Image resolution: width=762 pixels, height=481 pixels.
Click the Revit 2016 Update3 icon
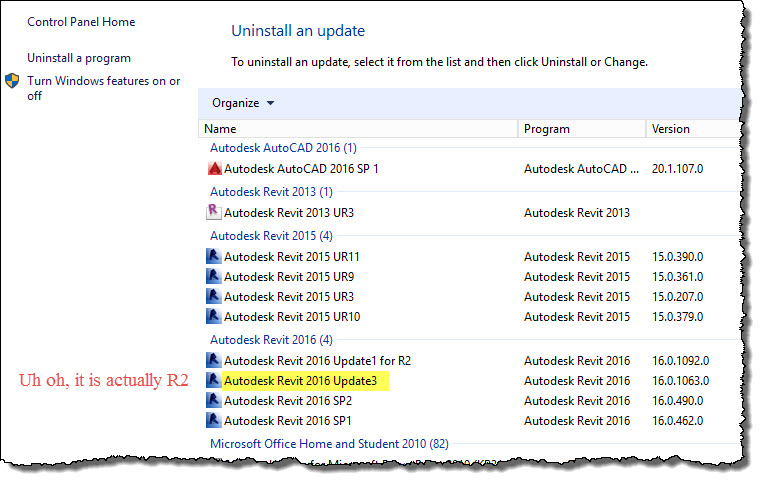point(213,380)
